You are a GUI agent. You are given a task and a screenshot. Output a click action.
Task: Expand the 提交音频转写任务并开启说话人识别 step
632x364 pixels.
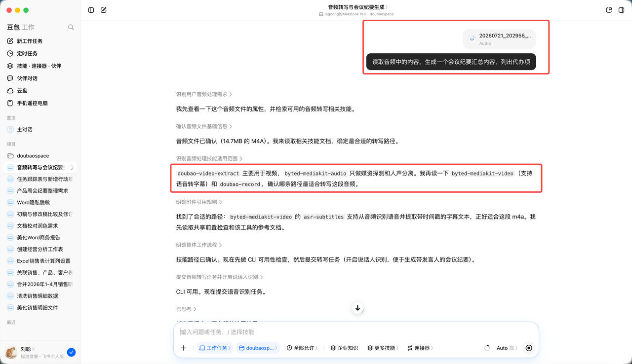tap(220, 277)
